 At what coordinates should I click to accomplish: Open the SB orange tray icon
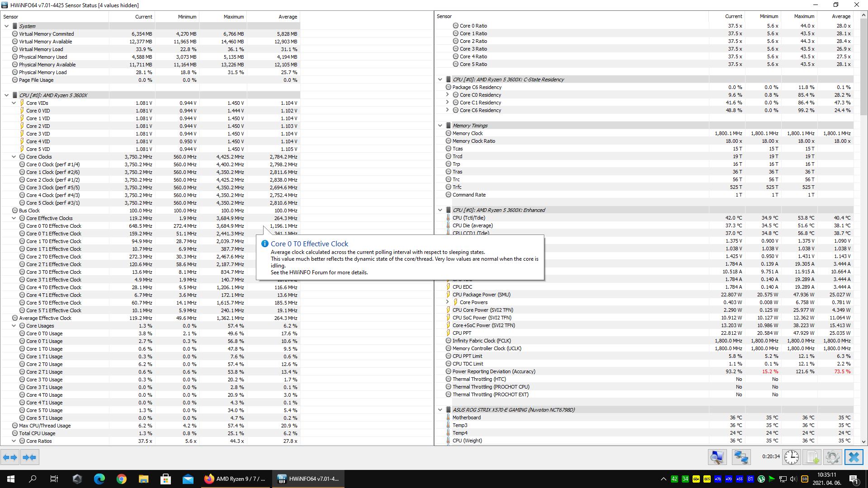tap(805, 479)
